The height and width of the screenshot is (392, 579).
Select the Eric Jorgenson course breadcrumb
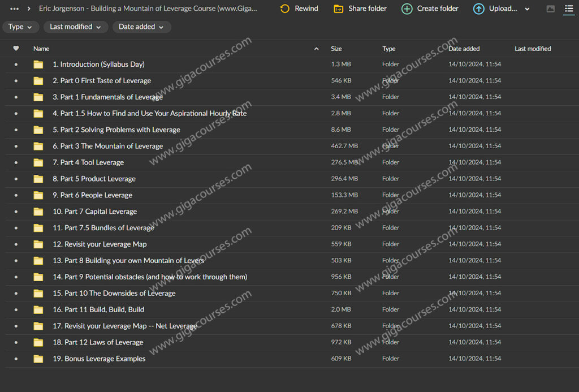(148, 8)
